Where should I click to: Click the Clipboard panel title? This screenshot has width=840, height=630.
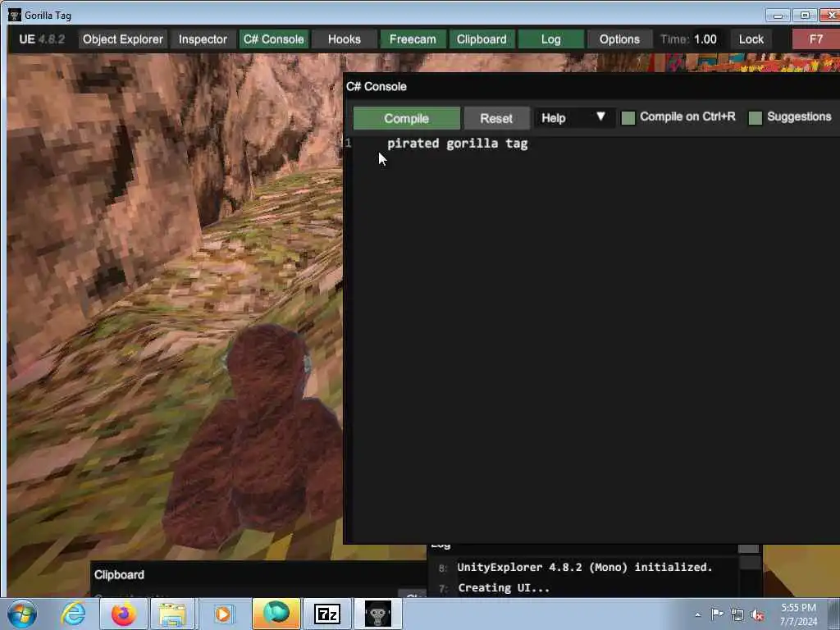[119, 575]
